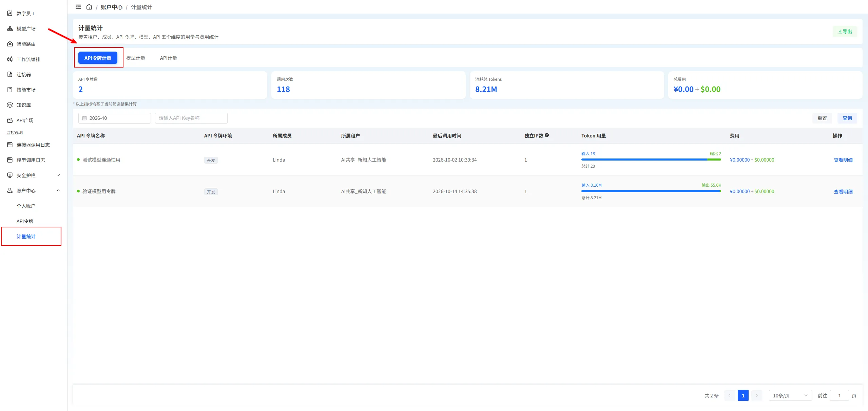The height and width of the screenshot is (411, 868).
Task: Click token usage bar for 验证模型用令牌
Action: 651,191
